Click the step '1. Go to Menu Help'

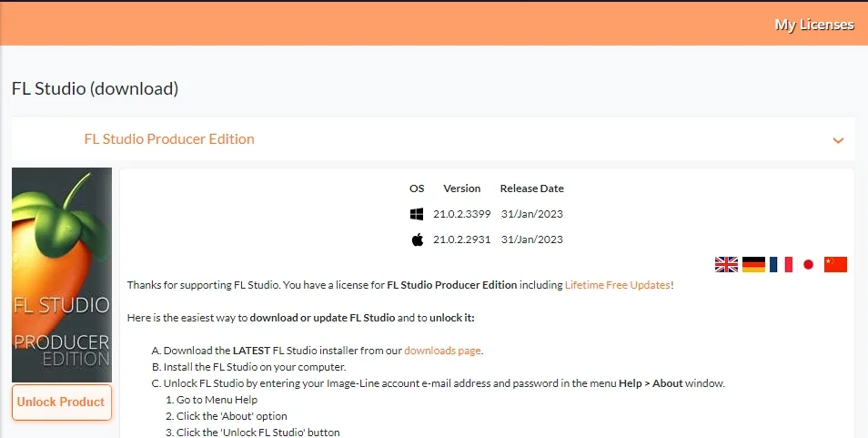[x=211, y=400]
